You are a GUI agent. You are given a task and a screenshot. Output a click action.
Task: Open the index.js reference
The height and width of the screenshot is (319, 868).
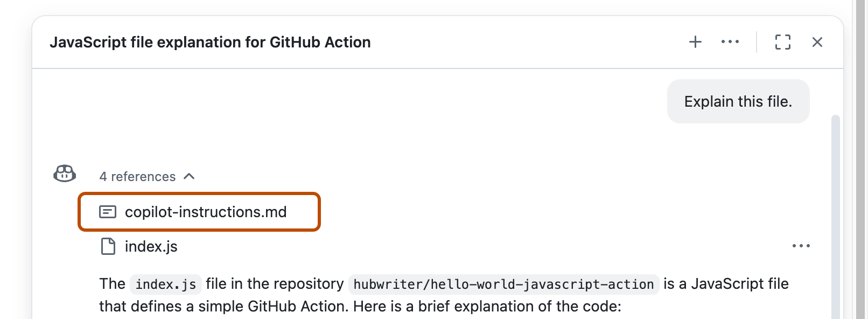[151, 246]
